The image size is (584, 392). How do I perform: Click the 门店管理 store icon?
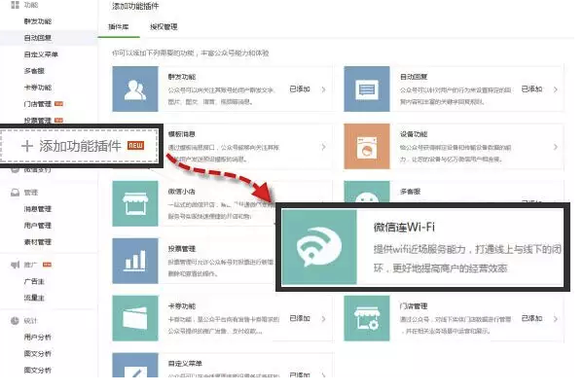tap(367, 318)
